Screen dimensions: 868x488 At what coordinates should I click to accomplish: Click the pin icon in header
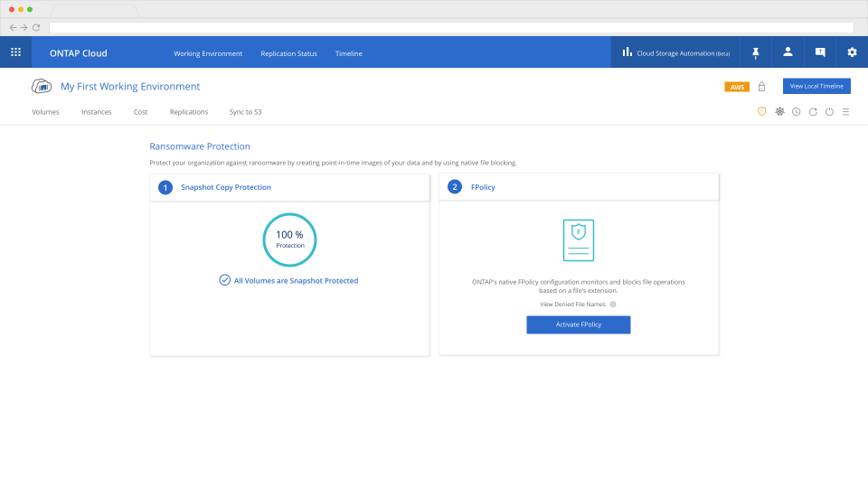(x=755, y=52)
